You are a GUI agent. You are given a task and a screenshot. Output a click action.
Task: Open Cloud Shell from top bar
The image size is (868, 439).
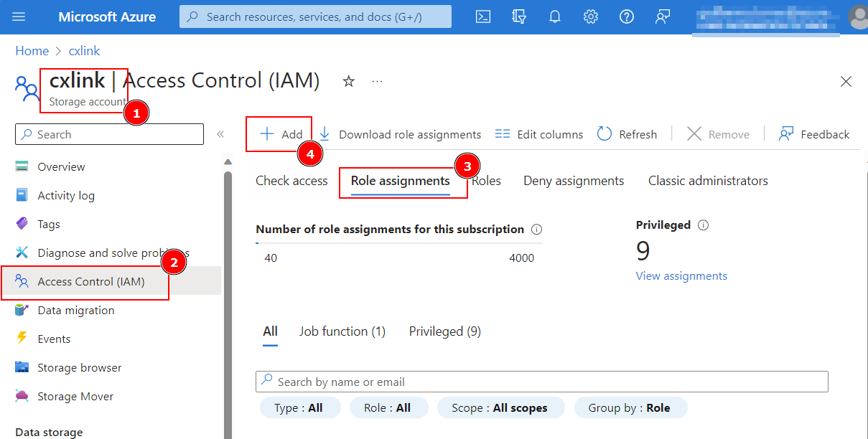483,16
